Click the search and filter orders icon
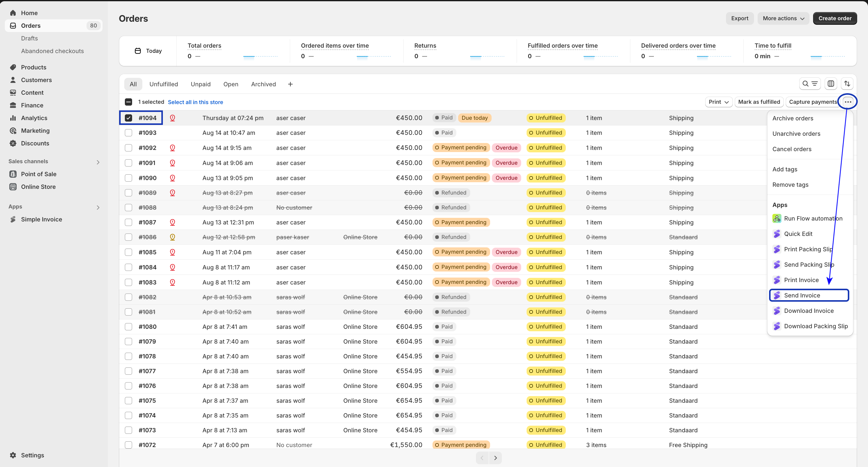This screenshot has width=868, height=467. (x=810, y=84)
